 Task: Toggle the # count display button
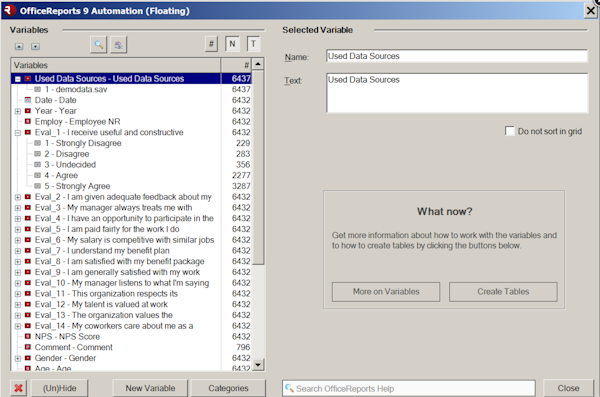[x=211, y=44]
